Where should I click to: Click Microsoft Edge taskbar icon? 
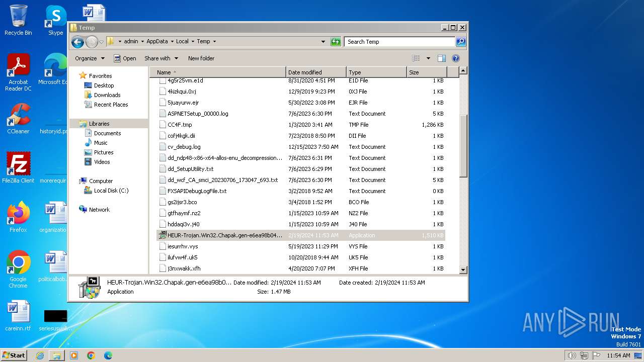click(x=108, y=355)
